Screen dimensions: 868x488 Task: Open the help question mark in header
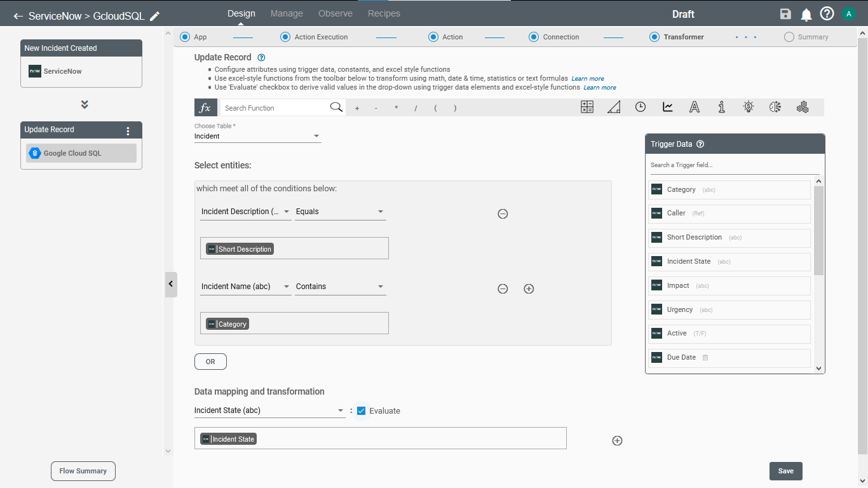point(827,14)
